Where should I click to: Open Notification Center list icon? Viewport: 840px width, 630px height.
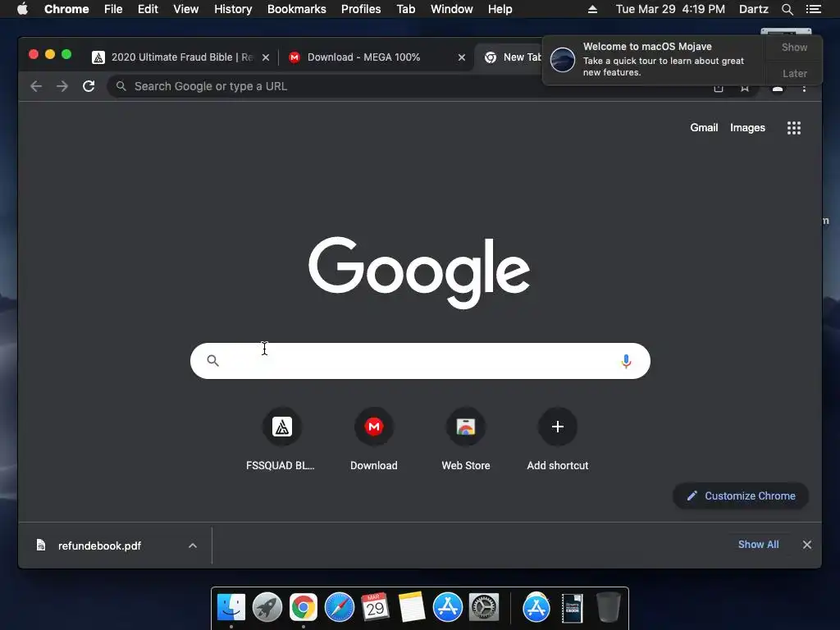coord(814,9)
